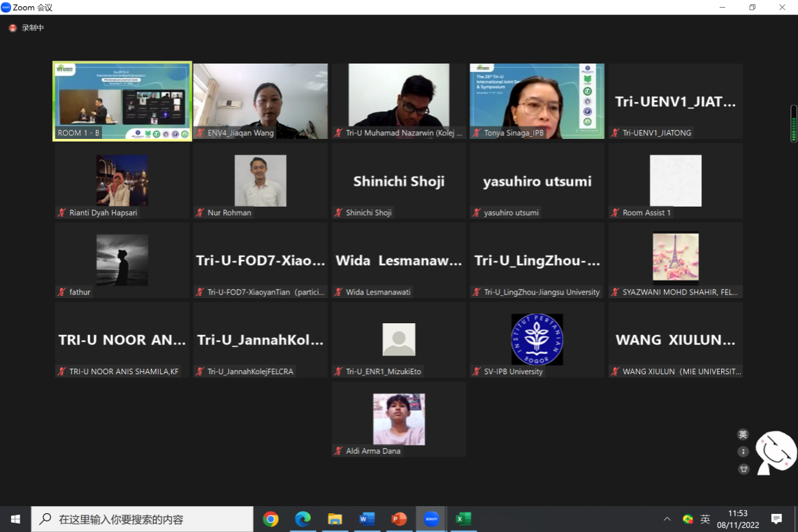Viewport: 798px width, 532px height.
Task: Toggle the floating 英 input mode button
Action: click(x=743, y=434)
